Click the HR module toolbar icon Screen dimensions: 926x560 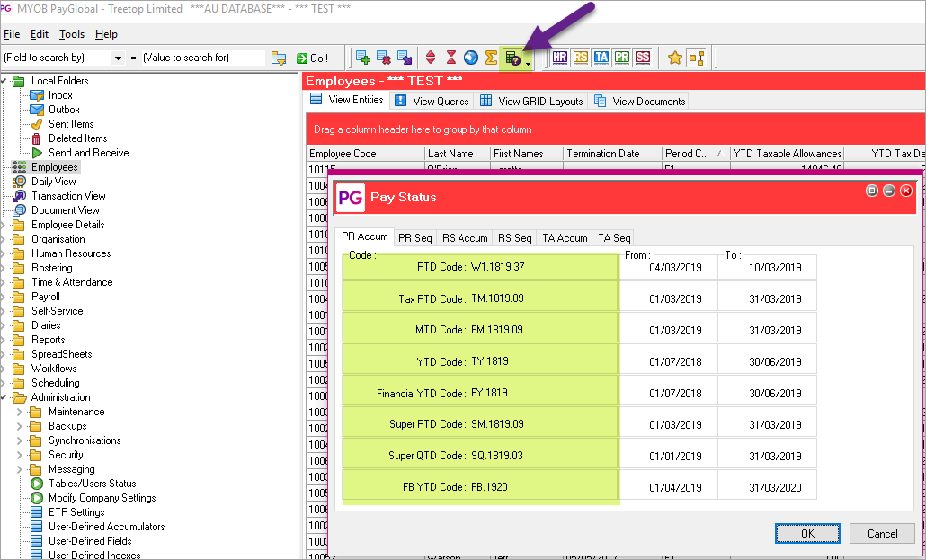click(x=560, y=58)
